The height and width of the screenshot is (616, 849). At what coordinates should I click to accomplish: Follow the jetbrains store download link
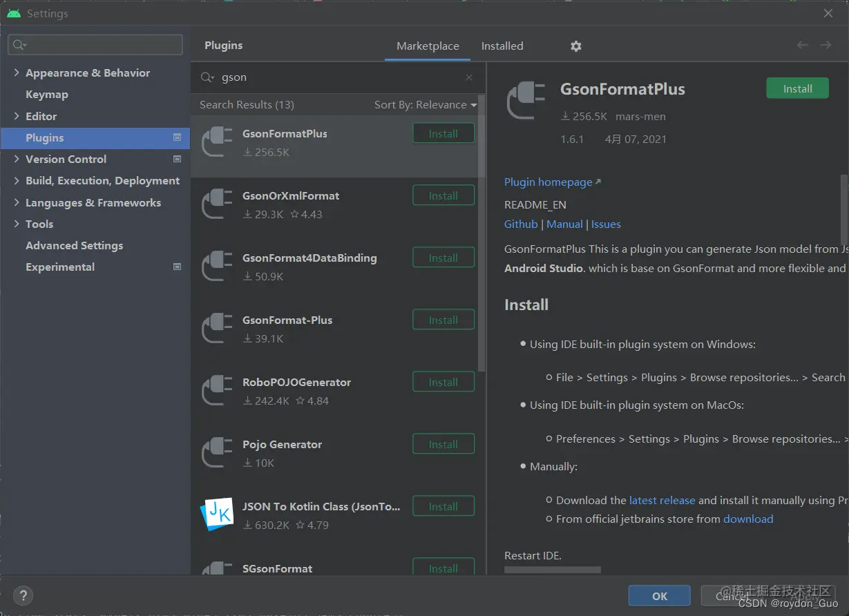748,519
